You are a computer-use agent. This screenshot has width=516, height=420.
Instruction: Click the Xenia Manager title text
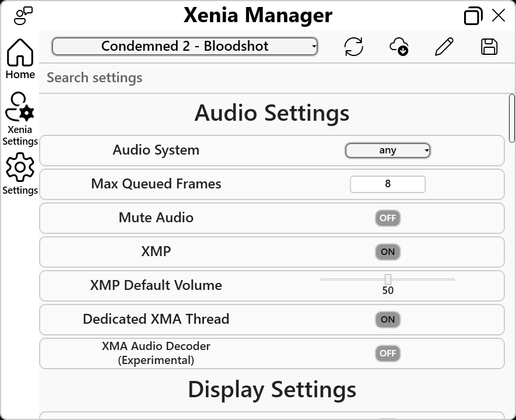click(258, 15)
